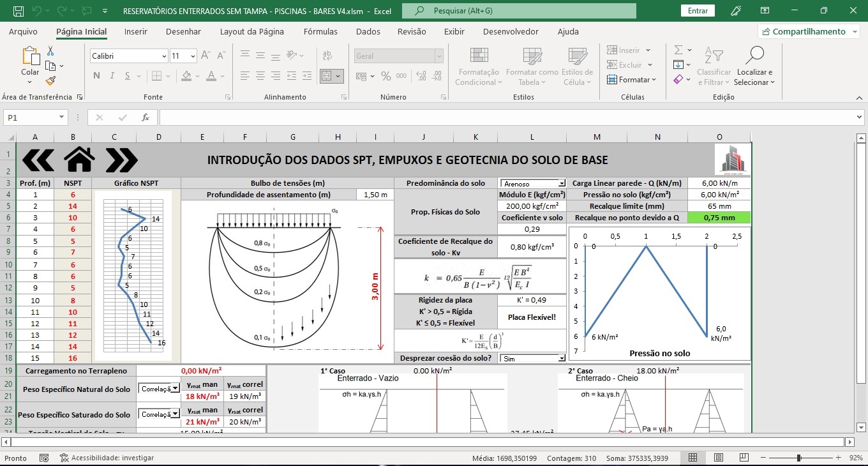This screenshot has height=466, width=868.
Task: Click the right double-chevron forward arrow
Action: coord(121,160)
